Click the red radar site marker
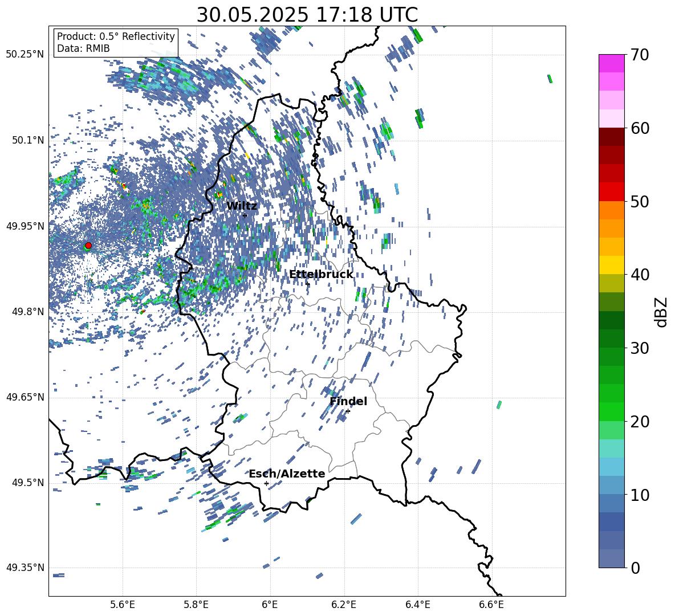The image size is (675, 616). (x=88, y=245)
